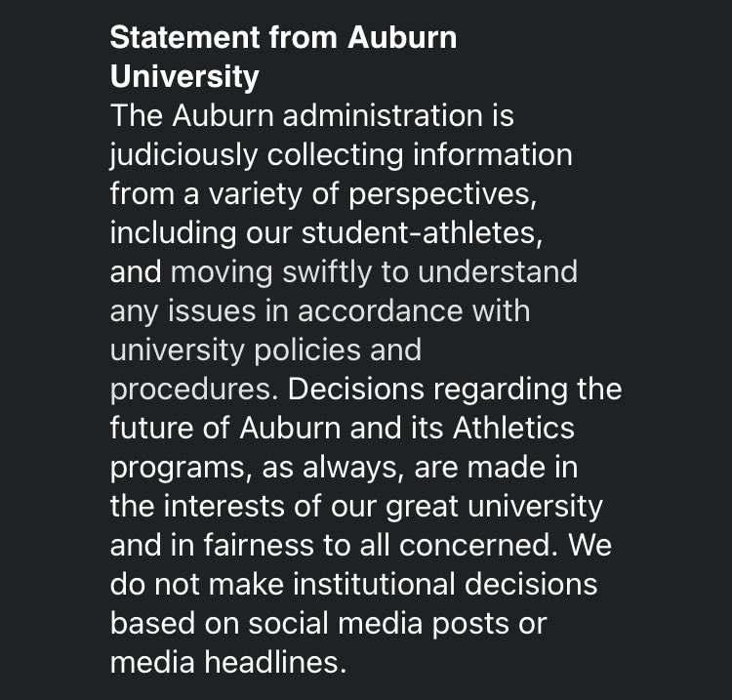Select the word "perspectives"
The width and height of the screenshot is (732, 700).
(440, 195)
